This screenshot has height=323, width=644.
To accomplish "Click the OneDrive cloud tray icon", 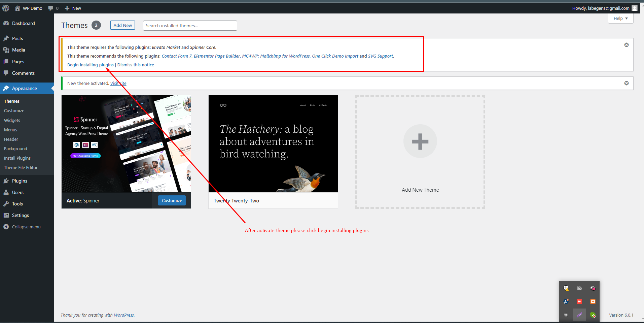I will tap(579, 288).
